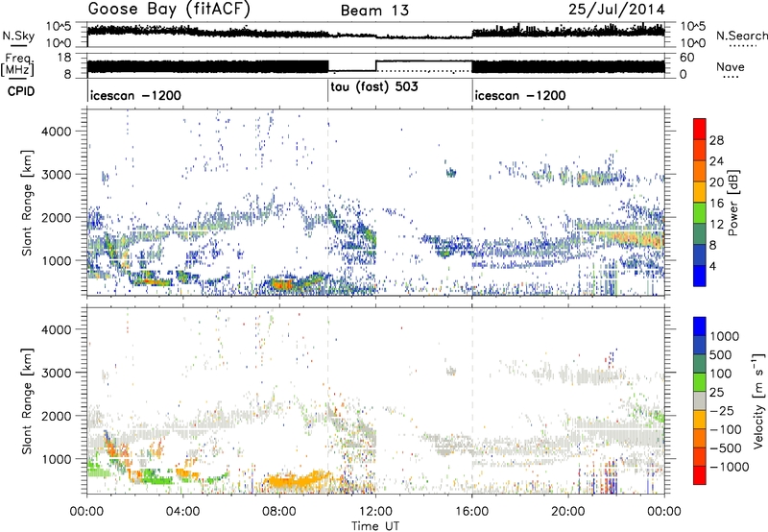
Task: Click the '08:00' time axis tick label
Action: coord(279,512)
